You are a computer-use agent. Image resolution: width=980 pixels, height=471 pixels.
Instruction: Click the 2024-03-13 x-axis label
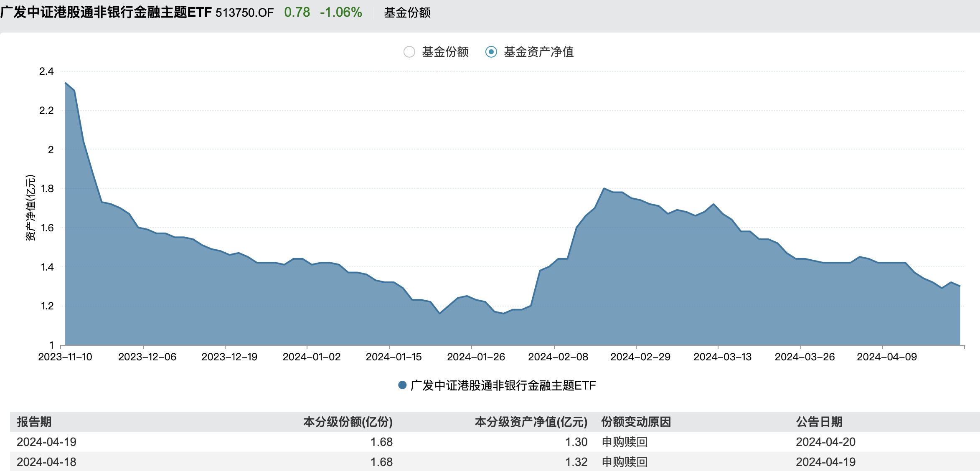[723, 357]
